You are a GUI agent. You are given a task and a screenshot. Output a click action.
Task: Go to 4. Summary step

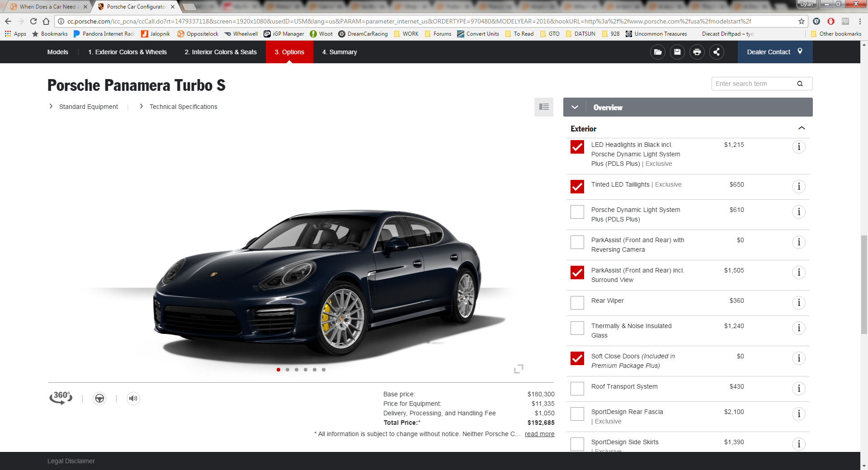pos(340,52)
